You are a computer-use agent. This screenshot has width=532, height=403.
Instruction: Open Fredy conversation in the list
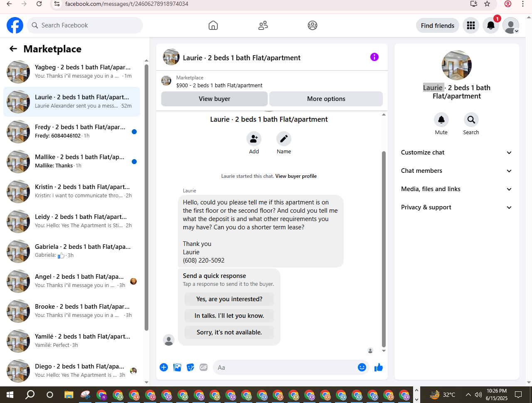(x=71, y=132)
